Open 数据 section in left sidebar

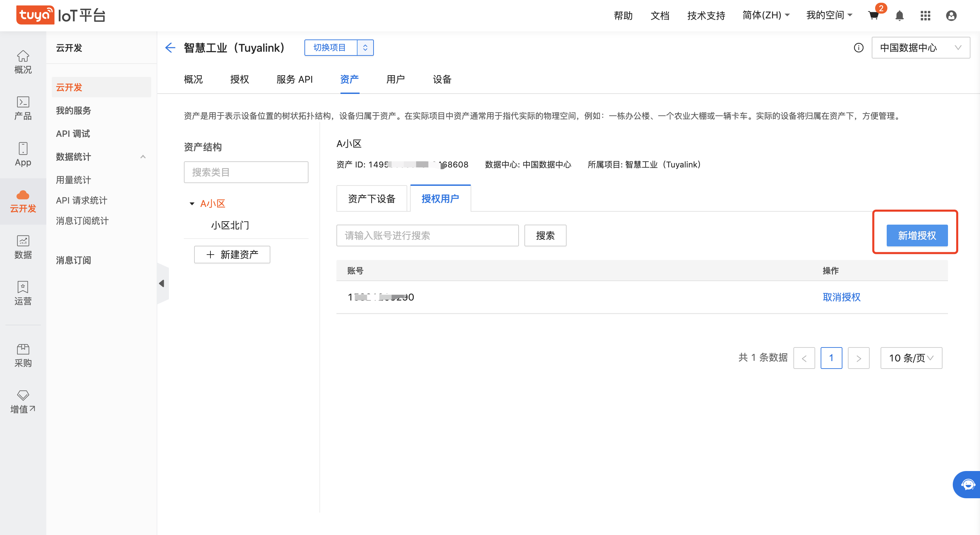tap(23, 247)
